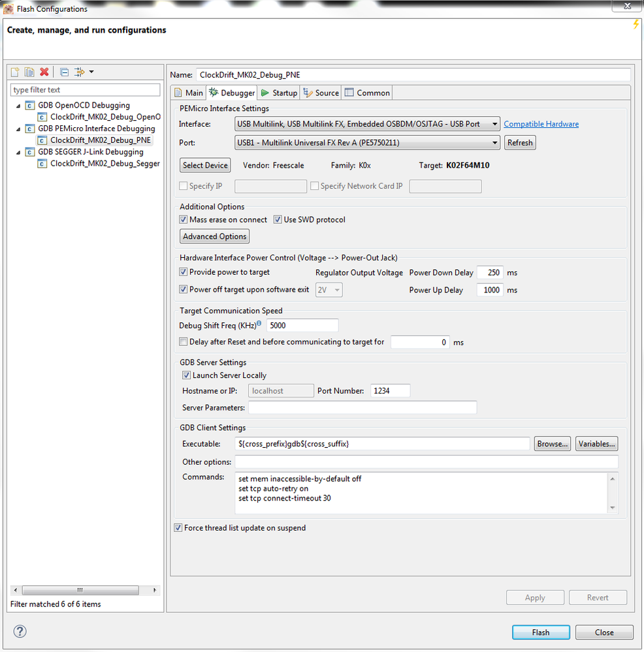Click the Flash button
The height and width of the screenshot is (652, 644).
click(x=541, y=632)
